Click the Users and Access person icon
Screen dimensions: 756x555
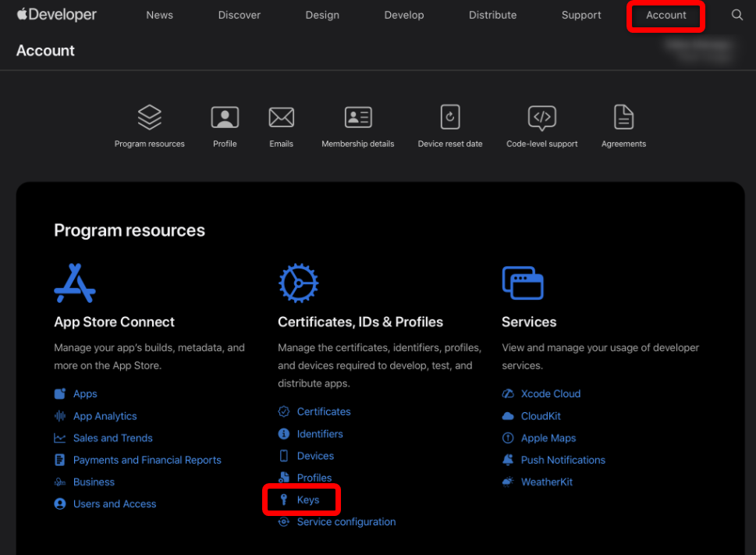tap(60, 504)
